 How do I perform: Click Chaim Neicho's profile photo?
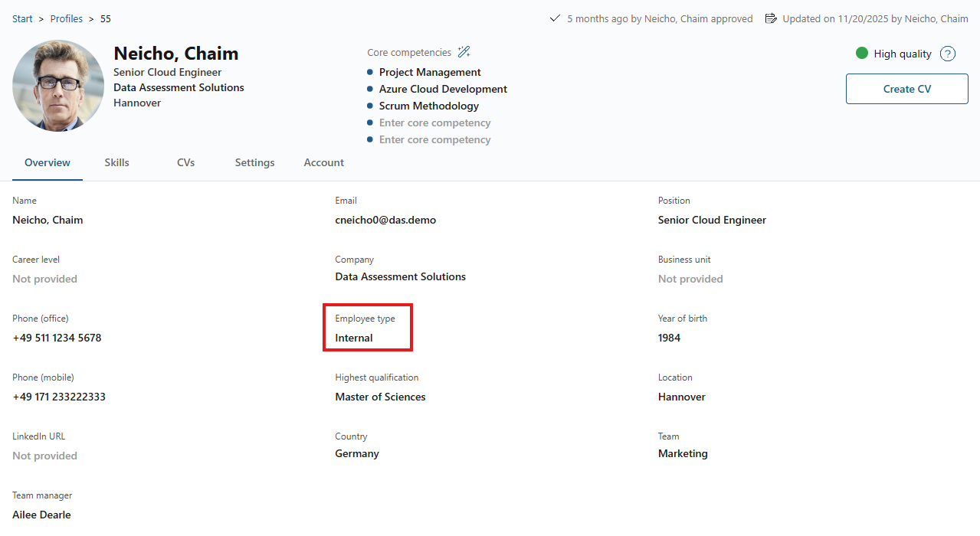point(58,86)
